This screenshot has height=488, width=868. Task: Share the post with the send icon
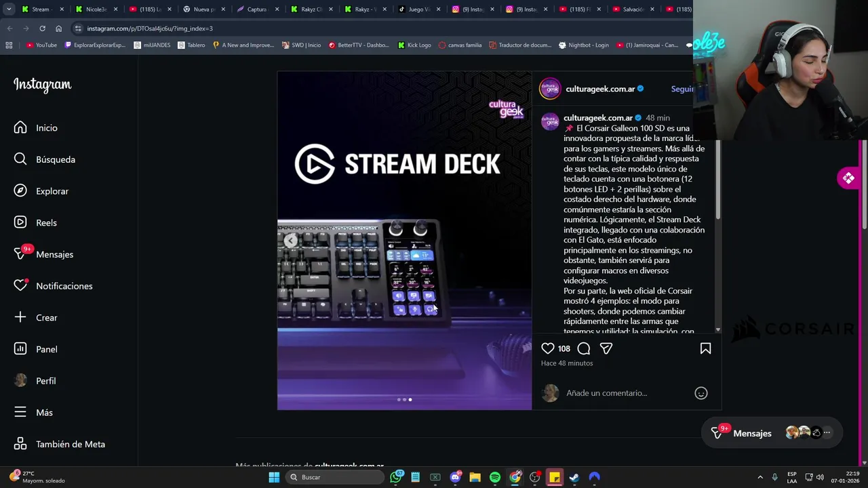coord(606,348)
